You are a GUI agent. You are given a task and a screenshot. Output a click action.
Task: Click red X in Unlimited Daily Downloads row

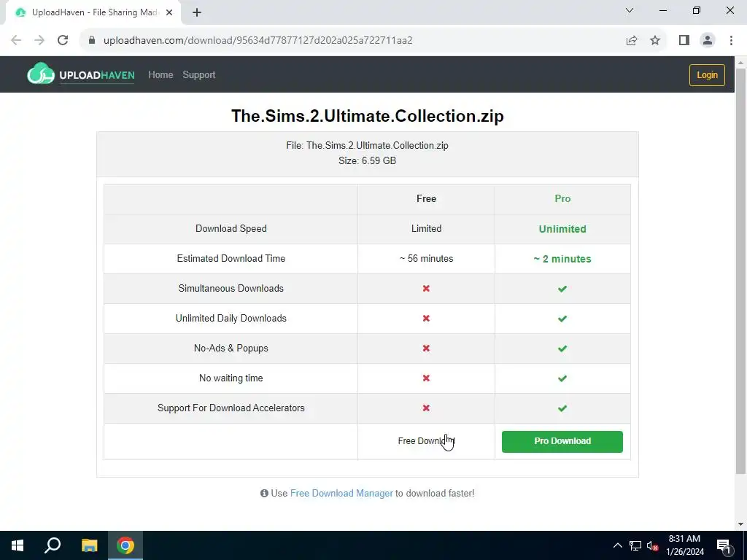point(426,318)
